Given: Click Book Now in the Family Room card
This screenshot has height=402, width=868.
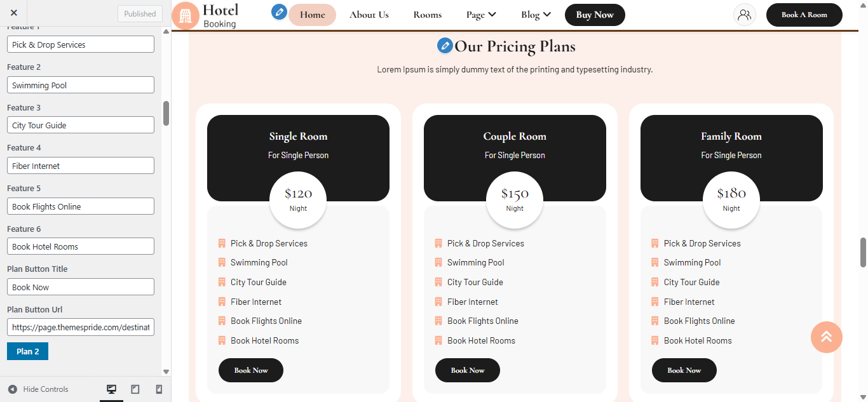Looking at the screenshot, I should pos(684,370).
